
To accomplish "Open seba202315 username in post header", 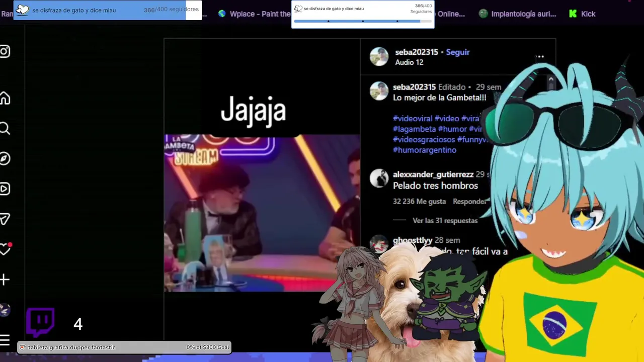I will pyautogui.click(x=417, y=52).
